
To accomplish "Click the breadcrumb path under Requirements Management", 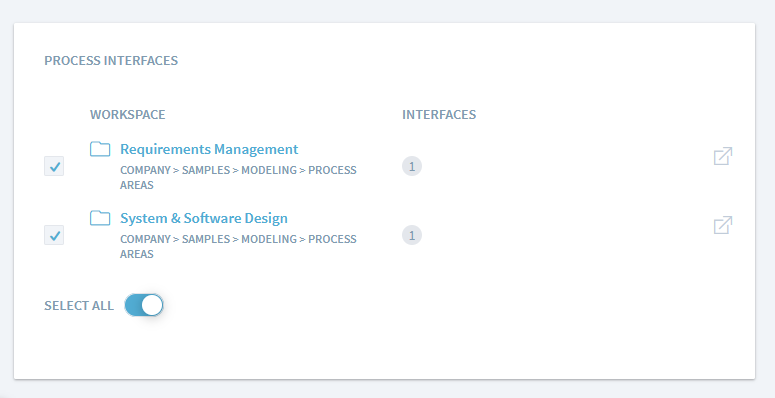I will point(238,177).
